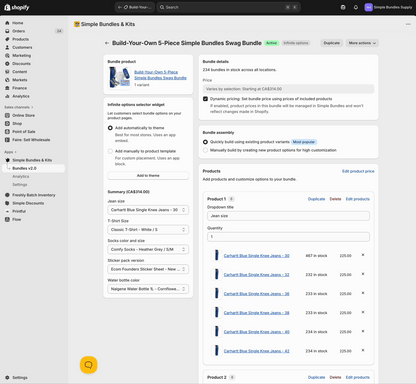The width and height of the screenshot is (416, 384).
Task: Open Analytics under Simple Bundles & Kits
Action: click(21, 177)
